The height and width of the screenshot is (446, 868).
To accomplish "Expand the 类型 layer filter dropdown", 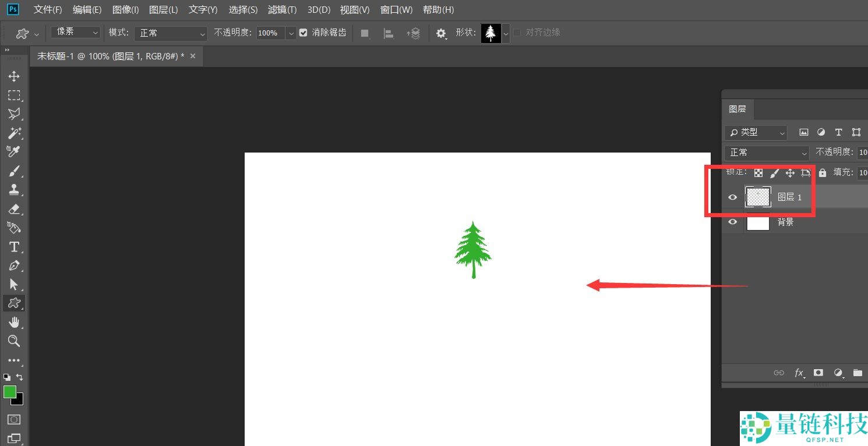I will 756,132.
